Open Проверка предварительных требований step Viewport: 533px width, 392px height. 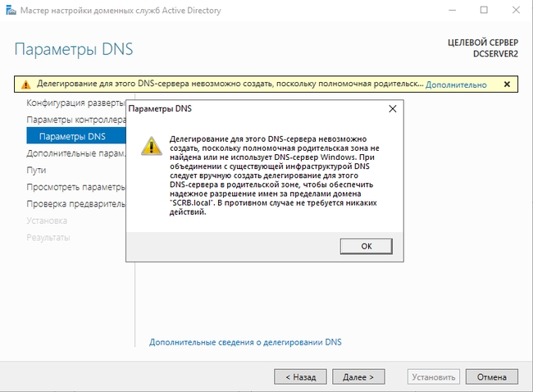pos(75,203)
